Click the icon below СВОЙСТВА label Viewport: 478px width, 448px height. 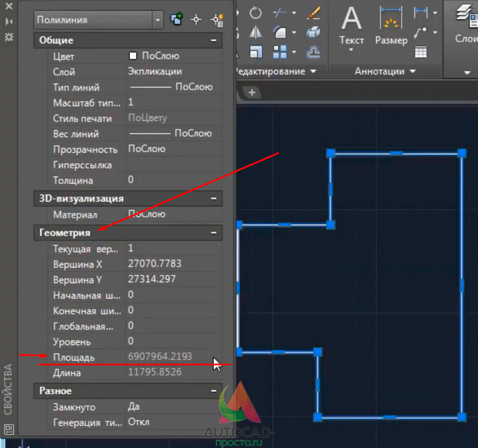pyautogui.click(x=9, y=430)
